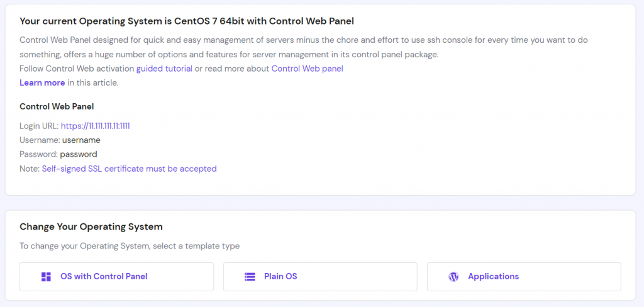The height and width of the screenshot is (307, 644).
Task: Click the username value text
Action: coord(81,140)
